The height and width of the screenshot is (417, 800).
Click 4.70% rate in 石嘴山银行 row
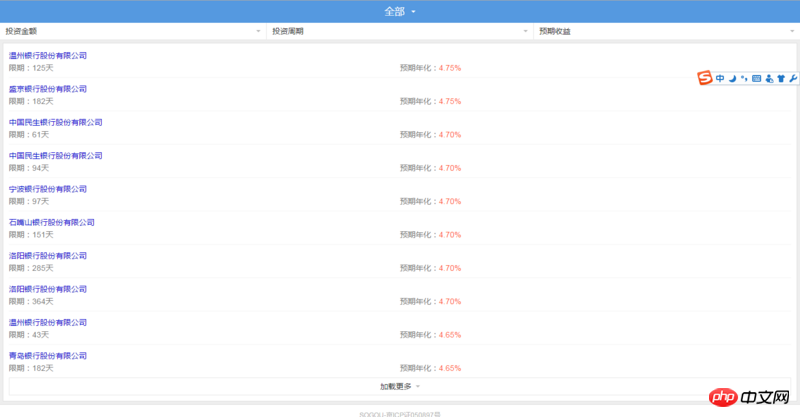[x=449, y=235]
